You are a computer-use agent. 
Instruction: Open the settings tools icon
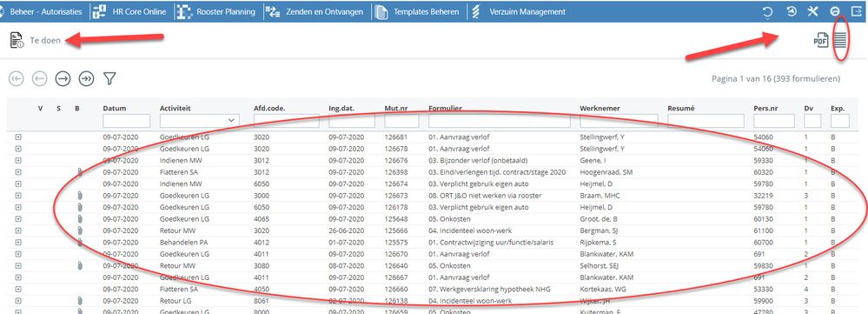[812, 11]
